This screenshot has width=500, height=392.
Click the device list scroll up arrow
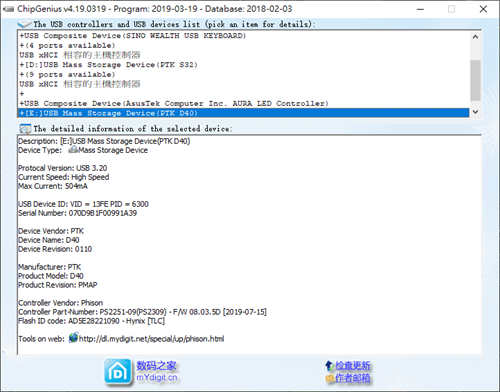tap(475, 37)
